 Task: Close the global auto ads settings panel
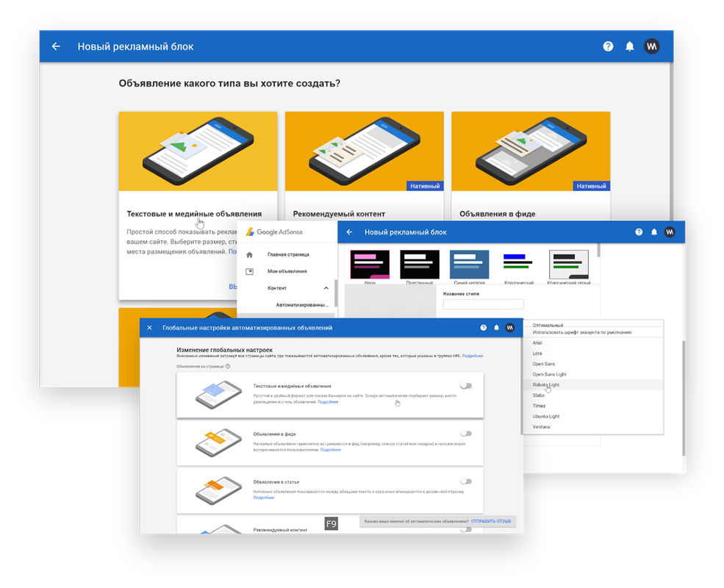pyautogui.click(x=149, y=328)
